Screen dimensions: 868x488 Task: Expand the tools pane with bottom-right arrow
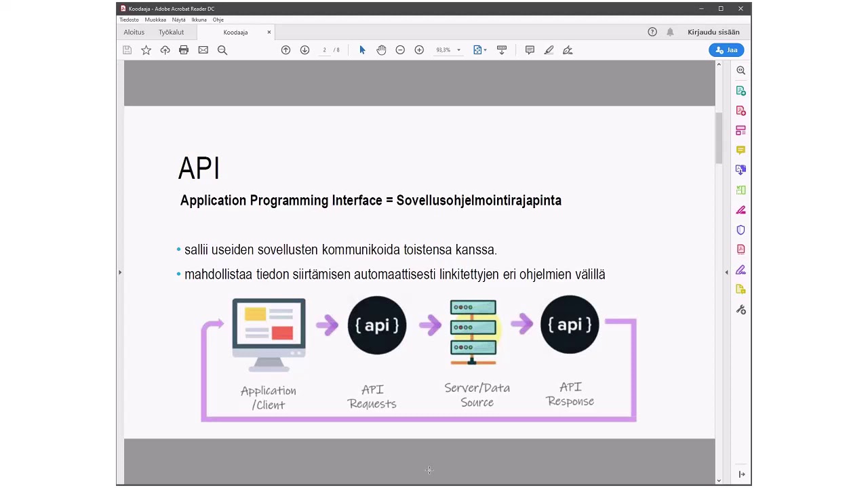pos(741,474)
